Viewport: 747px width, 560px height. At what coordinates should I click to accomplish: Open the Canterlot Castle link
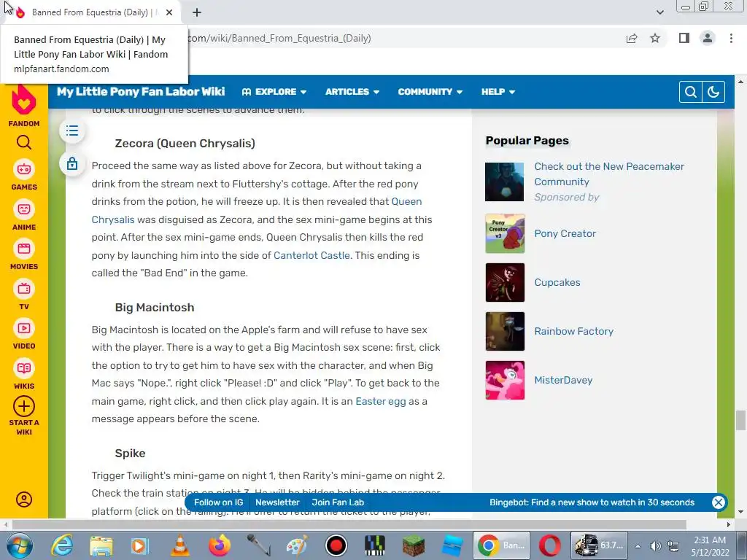point(311,255)
